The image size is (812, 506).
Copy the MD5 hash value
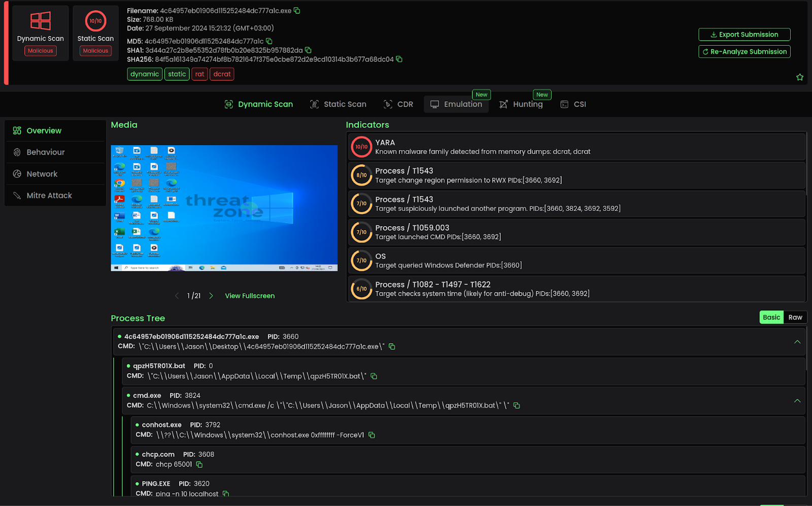(269, 41)
